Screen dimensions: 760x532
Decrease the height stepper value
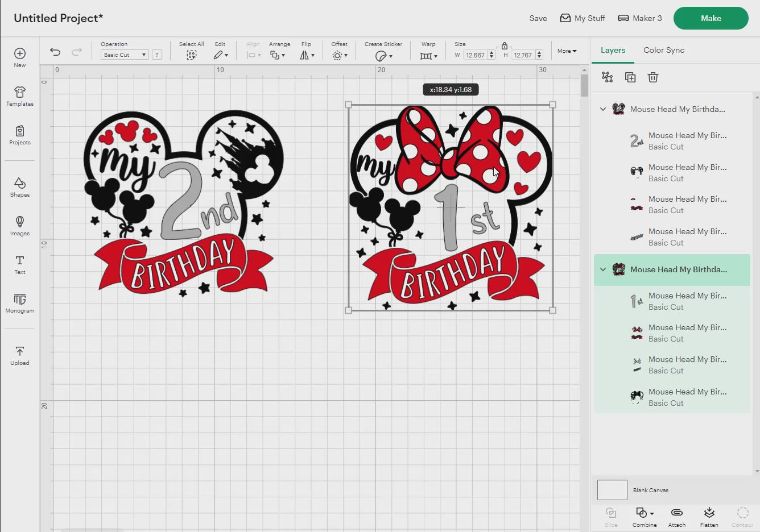(539, 57)
